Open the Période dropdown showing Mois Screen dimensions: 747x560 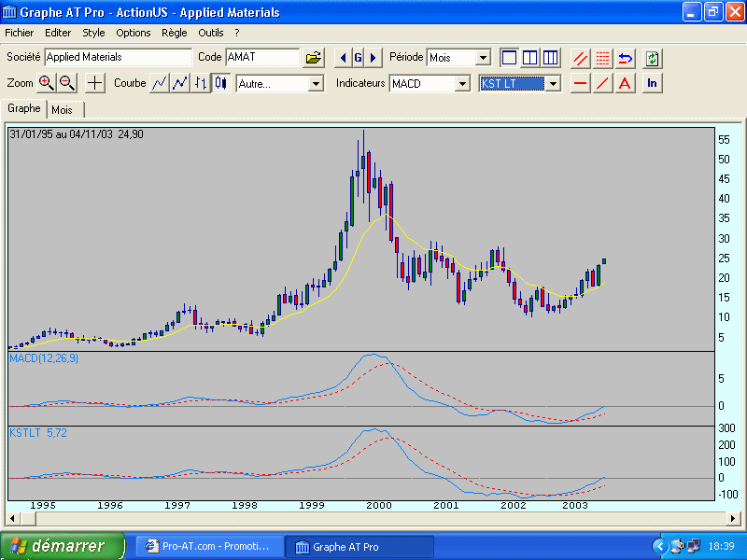(x=483, y=58)
